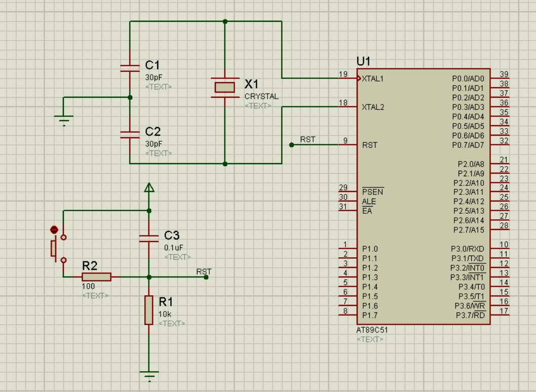
Task: Select ground symbol near C1 and C2
Action: [64, 121]
